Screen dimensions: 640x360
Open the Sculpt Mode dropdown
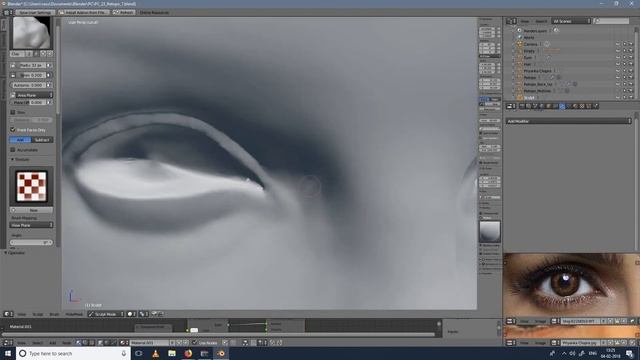pos(106,314)
